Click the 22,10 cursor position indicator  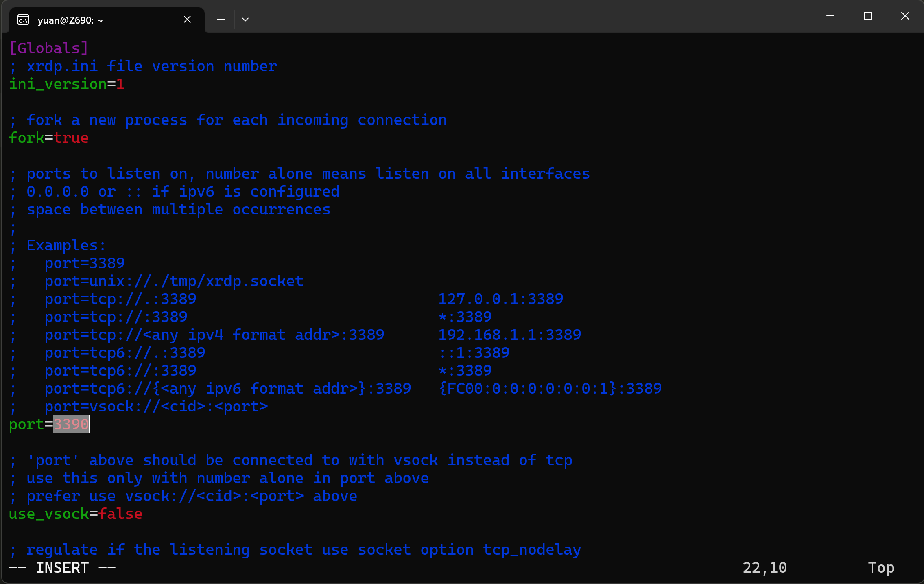click(x=765, y=567)
